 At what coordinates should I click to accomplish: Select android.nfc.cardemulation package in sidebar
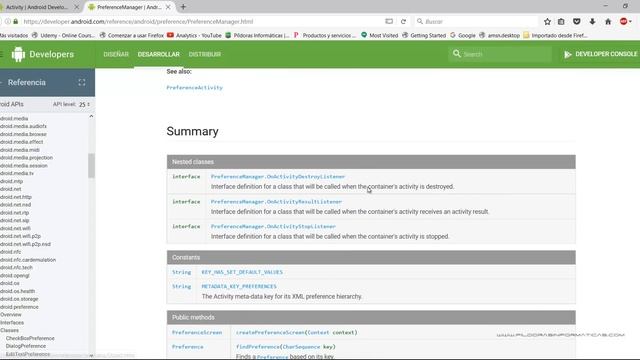(x=28, y=260)
